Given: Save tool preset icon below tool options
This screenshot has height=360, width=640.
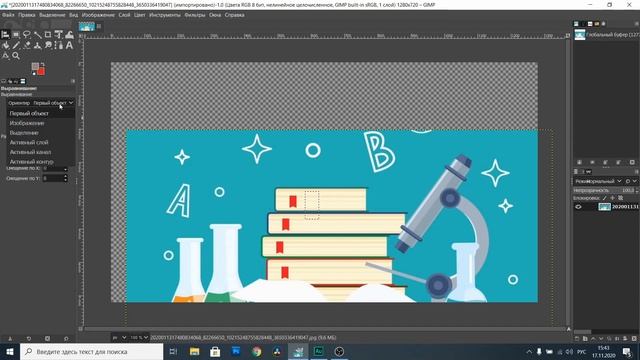Looking at the screenshot, I should (x=10, y=338).
